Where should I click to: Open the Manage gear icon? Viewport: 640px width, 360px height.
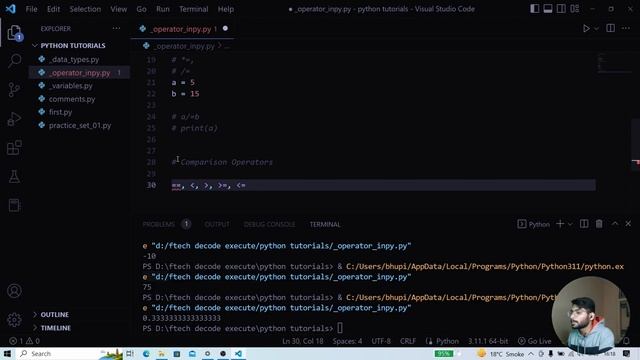pyautogui.click(x=14, y=319)
